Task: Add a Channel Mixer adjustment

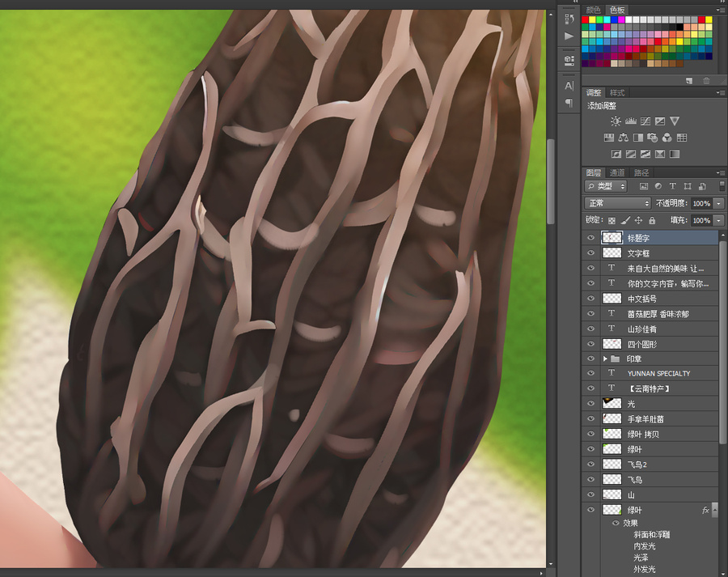Action: [667, 138]
